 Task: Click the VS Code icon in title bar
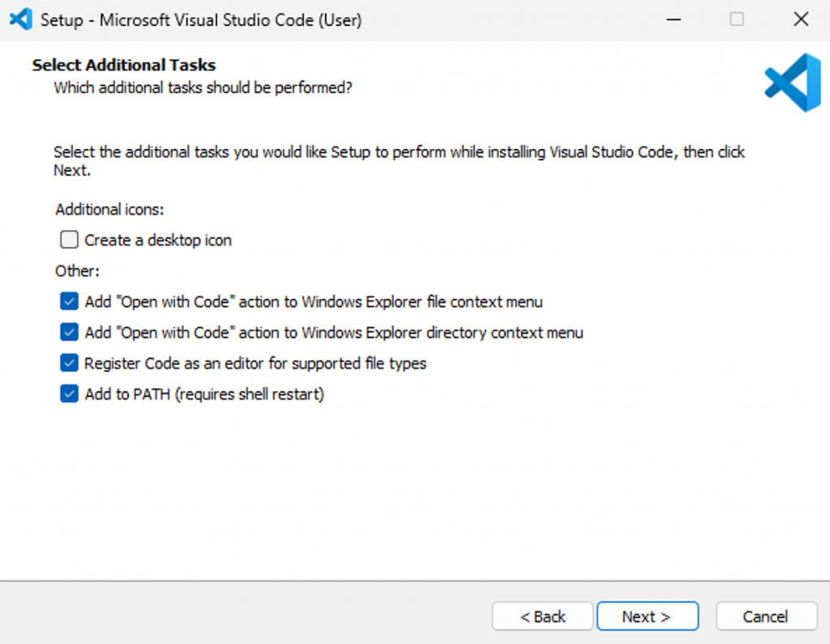[x=19, y=19]
